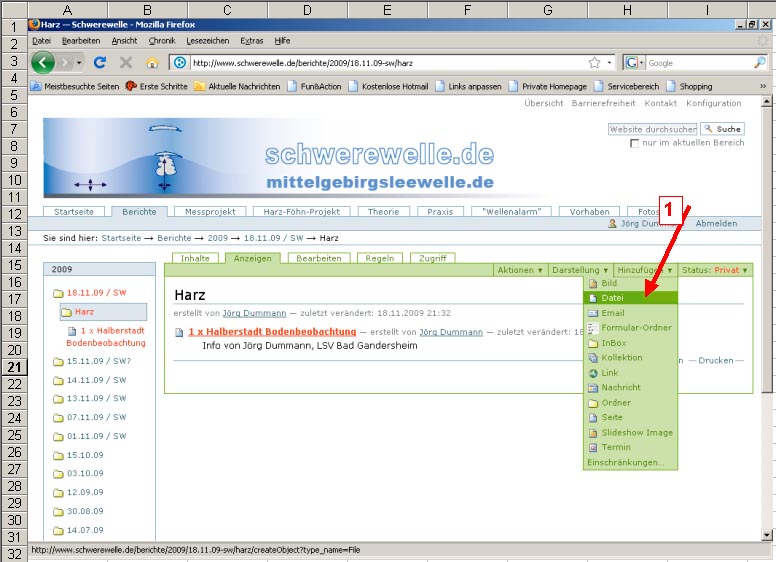Reload the page with the refresh icon
This screenshot has width=776, height=562.
click(x=100, y=62)
